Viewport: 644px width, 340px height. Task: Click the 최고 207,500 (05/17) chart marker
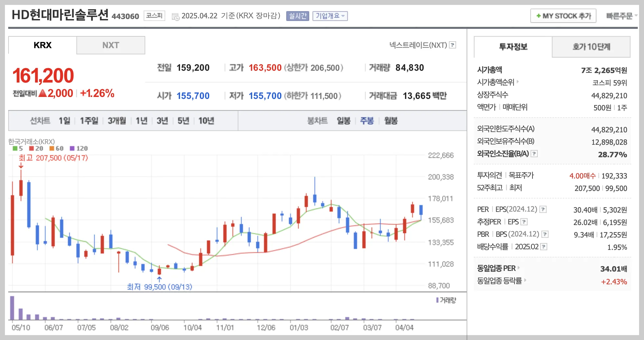pos(53,158)
